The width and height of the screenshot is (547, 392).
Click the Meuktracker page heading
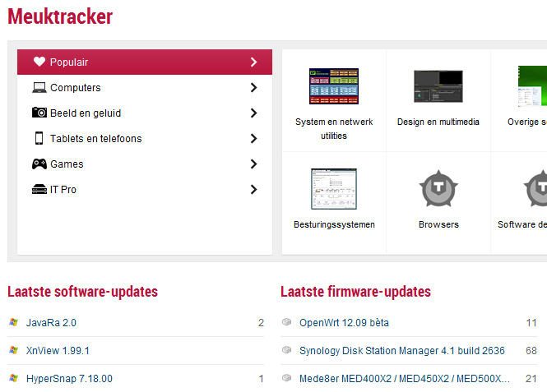point(60,16)
